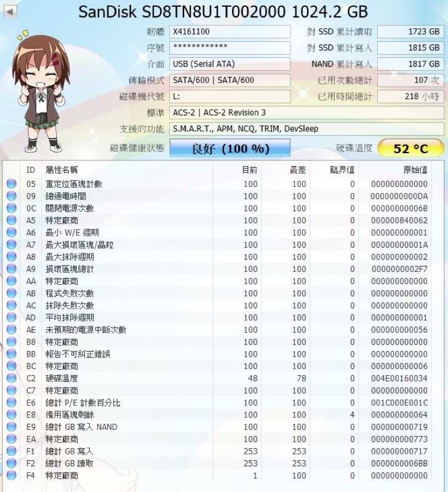
Task: Click the status orb for row B8
Action: 11,342
